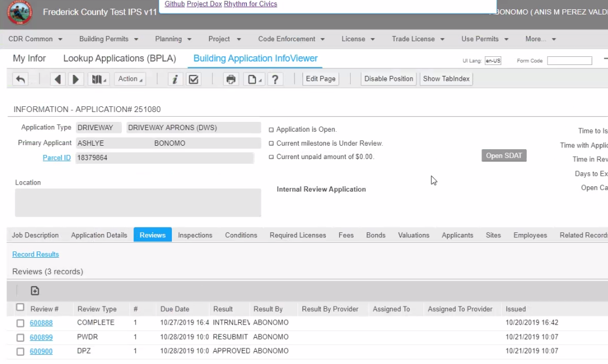
Task: Open the records map list icon
Action: (x=99, y=79)
